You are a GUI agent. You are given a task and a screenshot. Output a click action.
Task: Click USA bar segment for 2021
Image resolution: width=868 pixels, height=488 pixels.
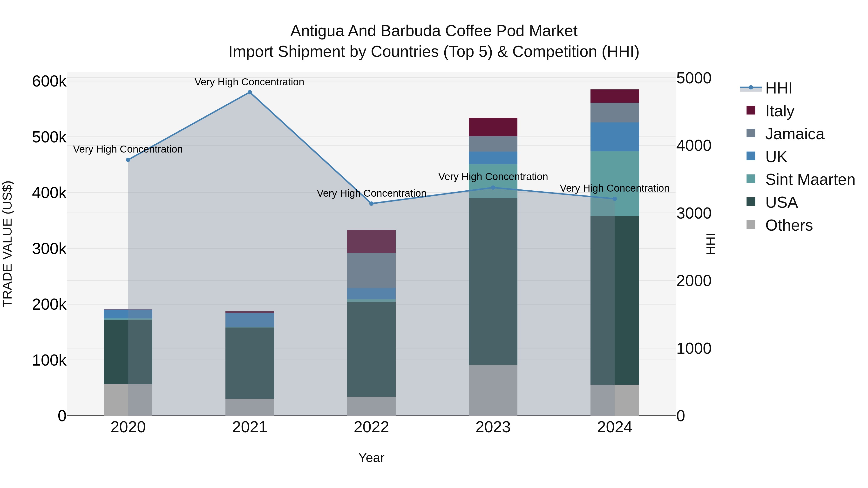tap(250, 363)
